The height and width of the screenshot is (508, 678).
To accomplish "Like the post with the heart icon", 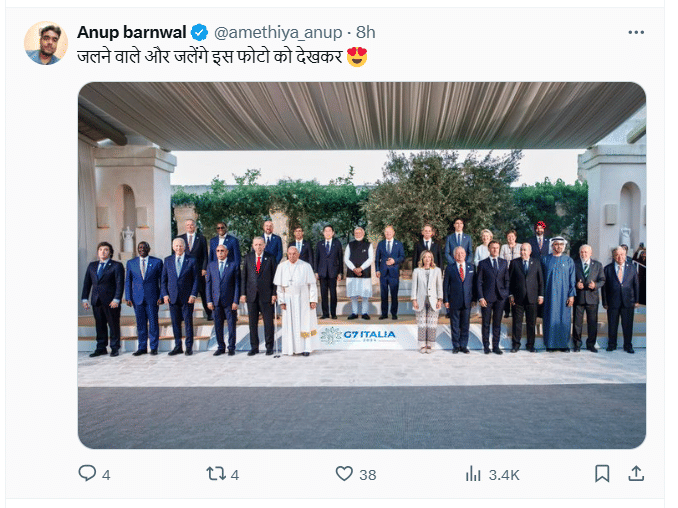I will pos(344,474).
